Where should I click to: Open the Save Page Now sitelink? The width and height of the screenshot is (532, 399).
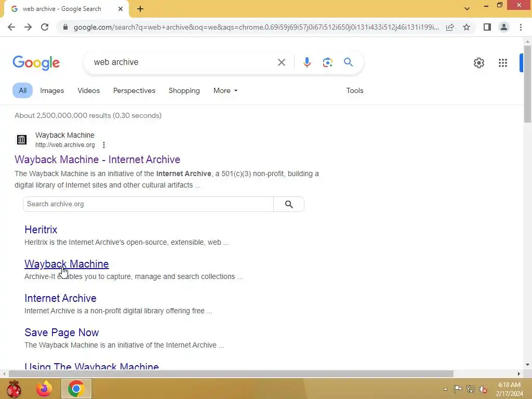(61, 332)
